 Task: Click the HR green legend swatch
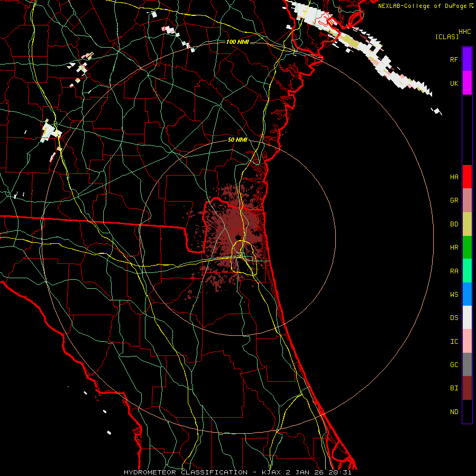point(467,248)
